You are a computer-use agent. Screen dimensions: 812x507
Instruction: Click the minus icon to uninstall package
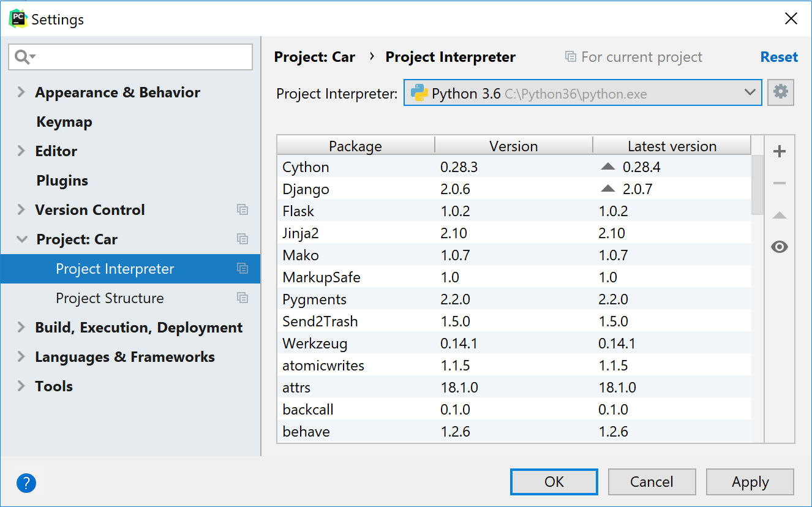click(779, 184)
